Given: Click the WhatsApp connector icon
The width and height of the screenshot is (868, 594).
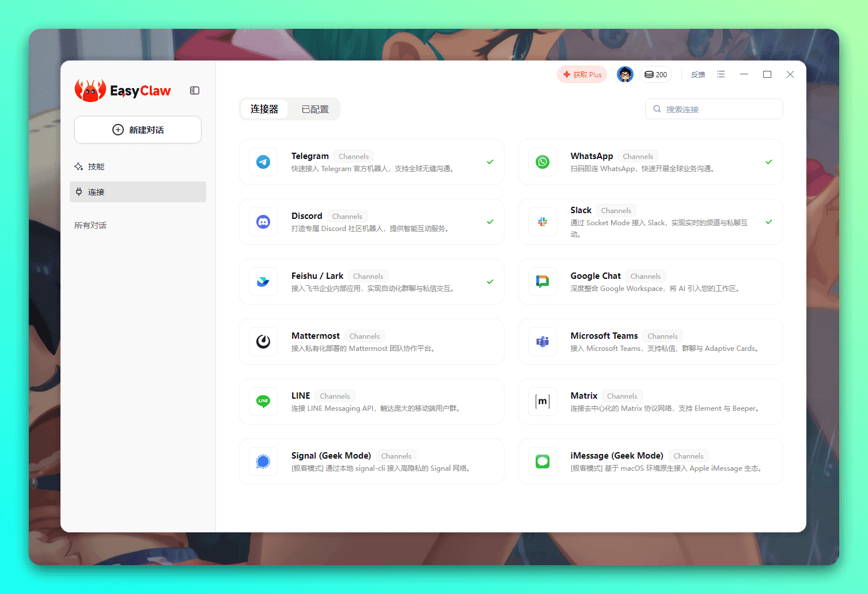Looking at the screenshot, I should point(543,162).
